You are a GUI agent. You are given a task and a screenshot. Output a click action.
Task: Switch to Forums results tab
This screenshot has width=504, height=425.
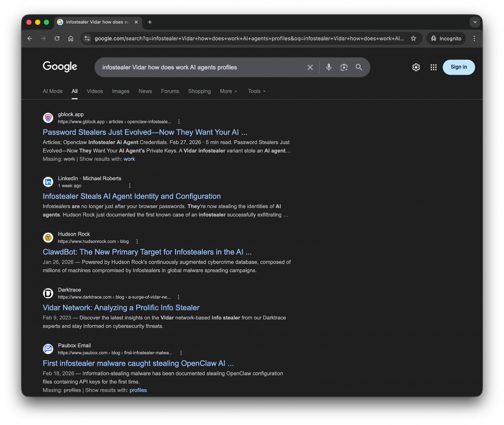(x=170, y=91)
